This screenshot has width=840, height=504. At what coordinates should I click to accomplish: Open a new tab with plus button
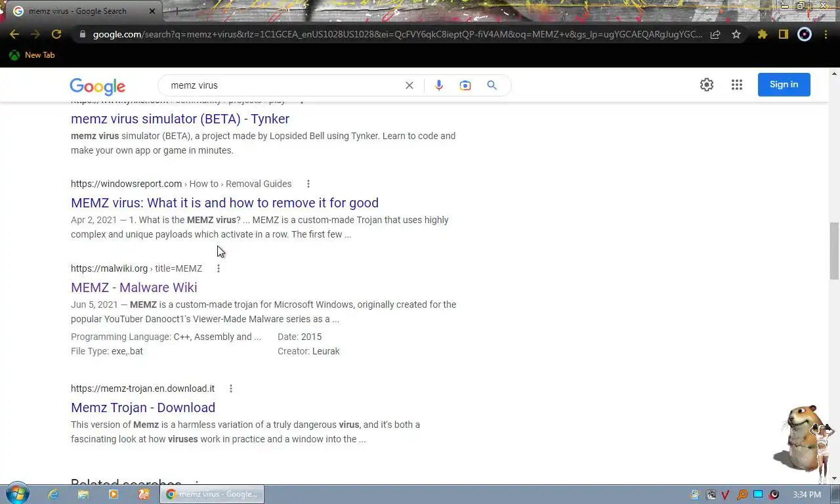tap(176, 11)
